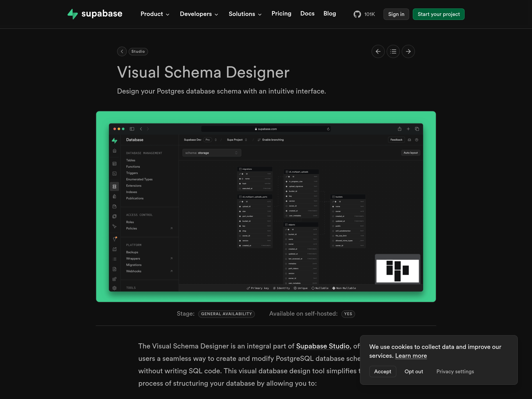Screen dimensions: 532x399
Task: Open SQL Editor icon in the Studio sidebar
Action: (114, 174)
